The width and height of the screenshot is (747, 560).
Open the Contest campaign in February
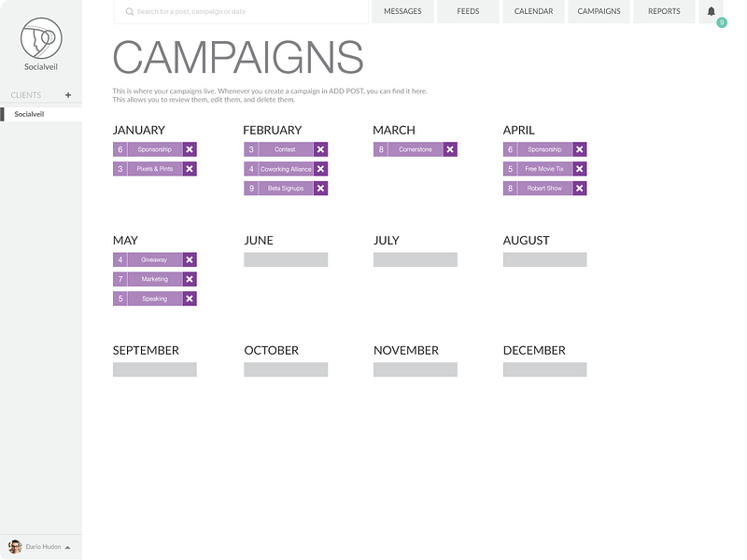point(285,149)
